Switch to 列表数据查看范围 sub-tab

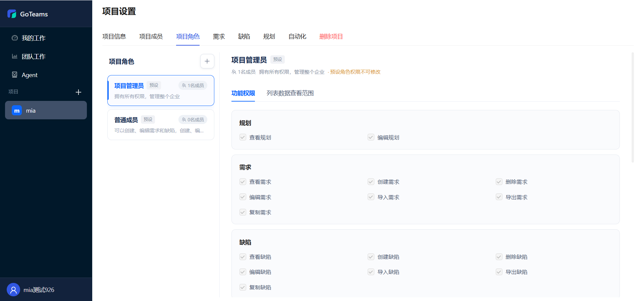coord(290,93)
